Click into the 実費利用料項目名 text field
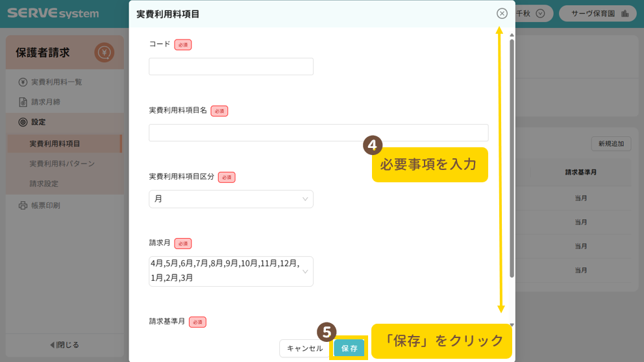The image size is (644, 362). click(x=318, y=133)
